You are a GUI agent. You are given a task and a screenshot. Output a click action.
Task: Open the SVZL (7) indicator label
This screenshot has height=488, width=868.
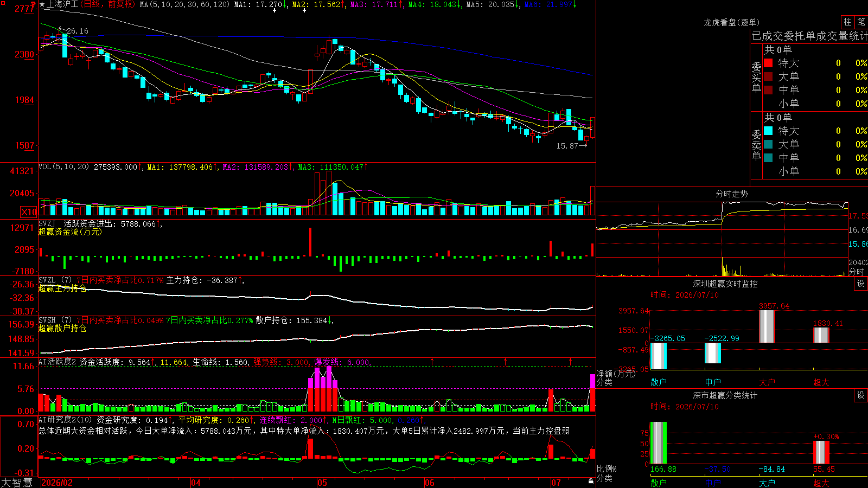55,280
